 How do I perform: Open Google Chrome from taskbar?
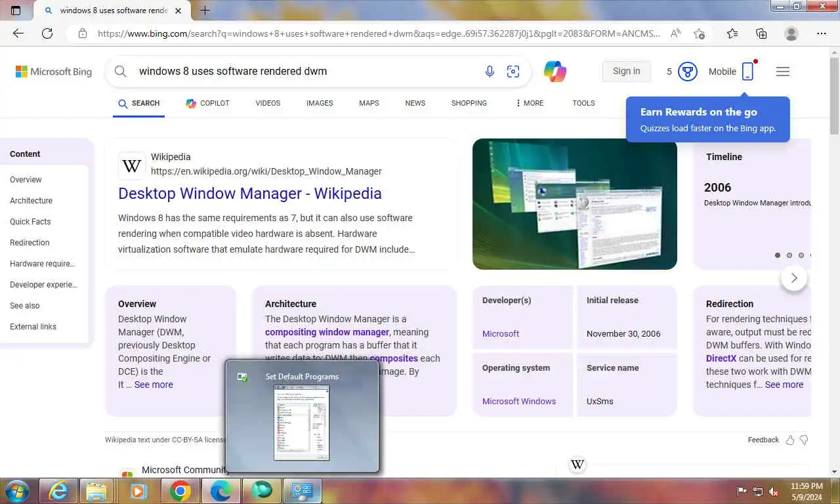coord(180,491)
